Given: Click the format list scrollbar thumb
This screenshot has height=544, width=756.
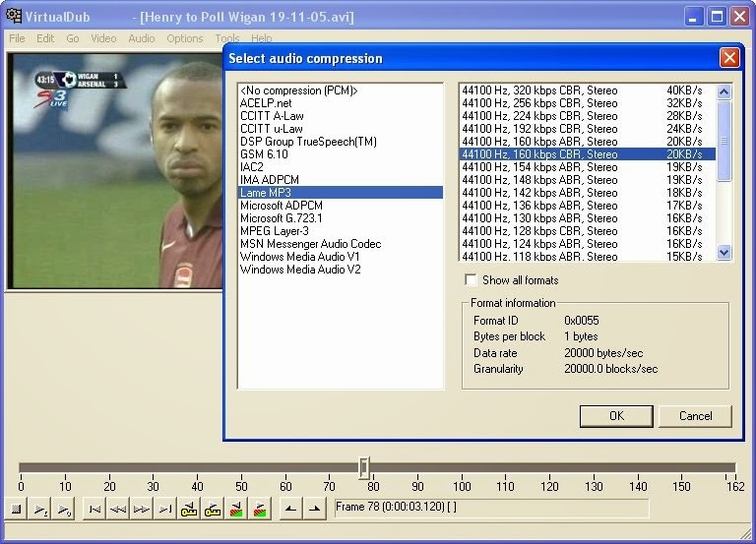Looking at the screenshot, I should click(724, 141).
